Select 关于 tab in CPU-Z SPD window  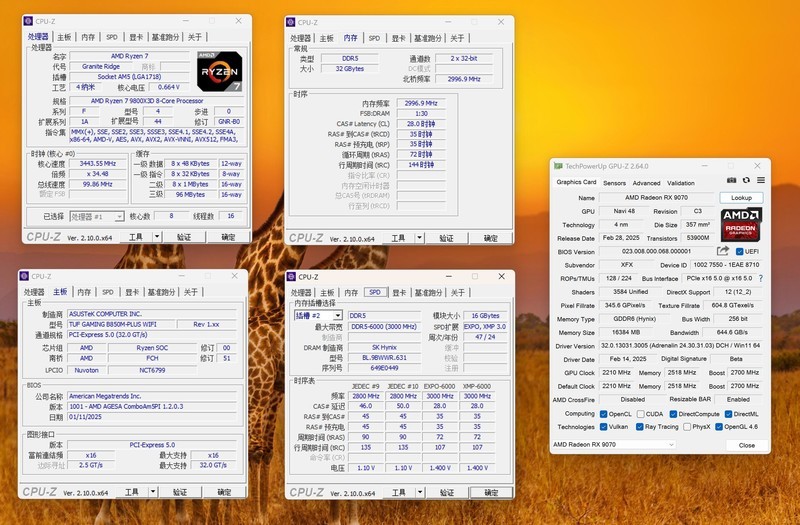tap(458, 292)
